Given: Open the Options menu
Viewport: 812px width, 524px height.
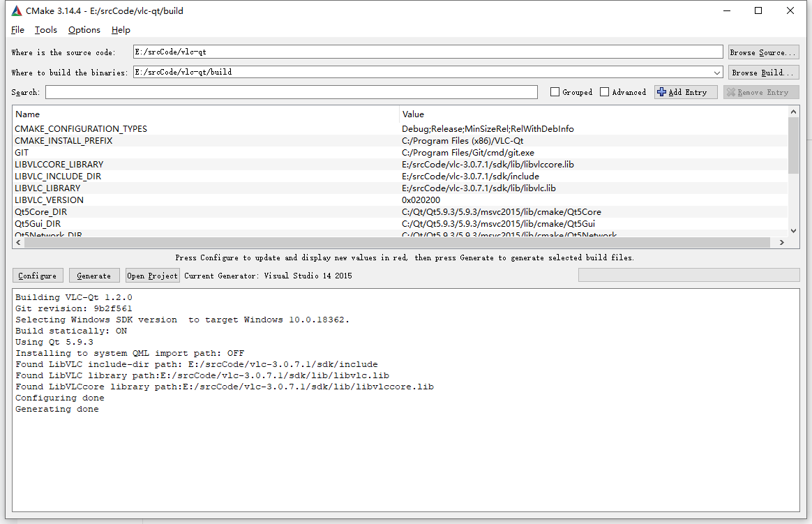Looking at the screenshot, I should [84, 30].
